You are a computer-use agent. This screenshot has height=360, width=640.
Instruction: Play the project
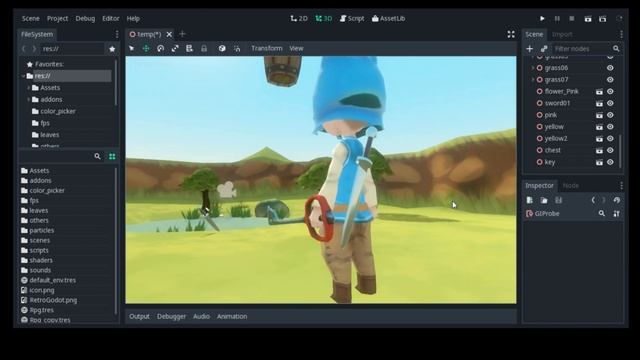(x=542, y=18)
